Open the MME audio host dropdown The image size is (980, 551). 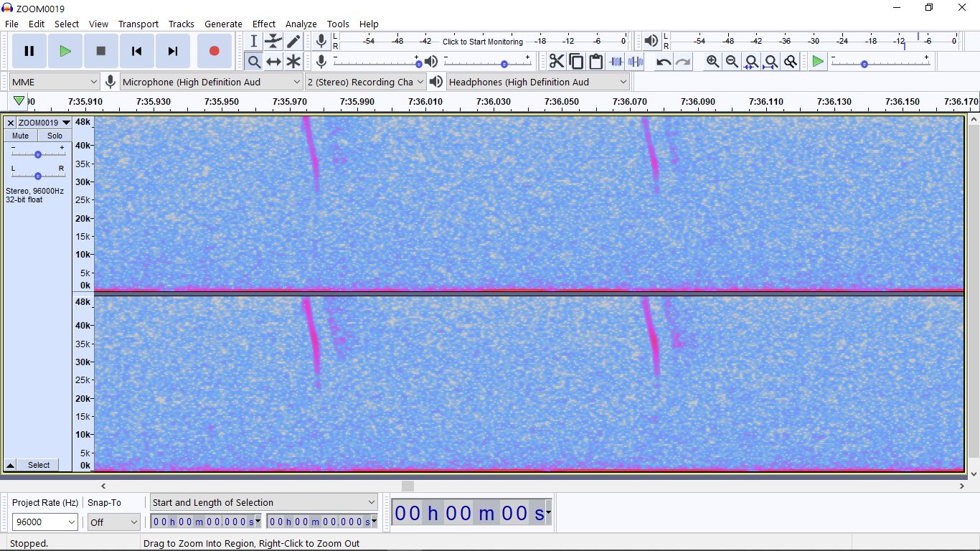54,82
